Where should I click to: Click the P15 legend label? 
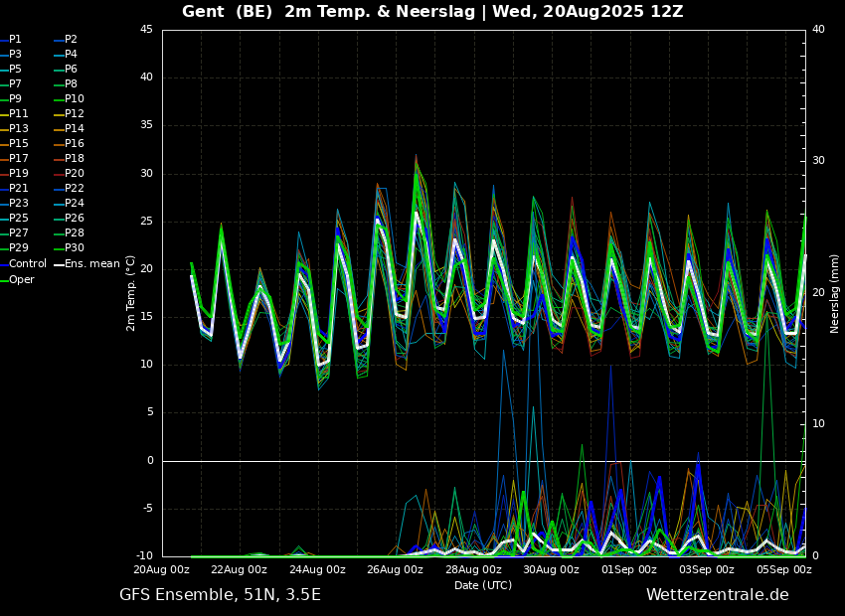tap(19, 144)
